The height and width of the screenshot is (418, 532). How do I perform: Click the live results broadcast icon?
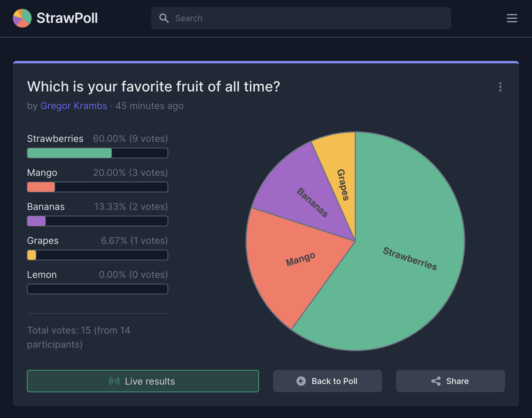click(114, 381)
